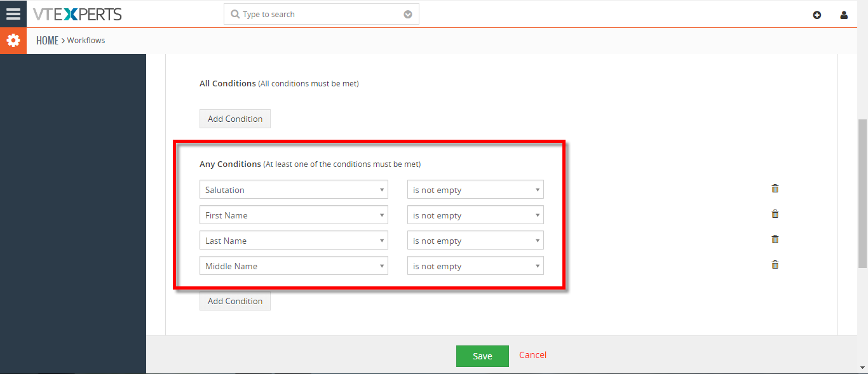Click the quick create plus icon

click(817, 15)
